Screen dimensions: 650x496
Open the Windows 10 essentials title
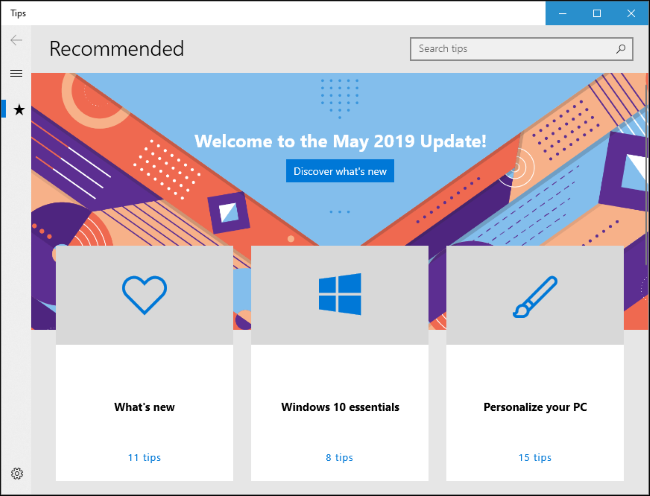(x=340, y=407)
